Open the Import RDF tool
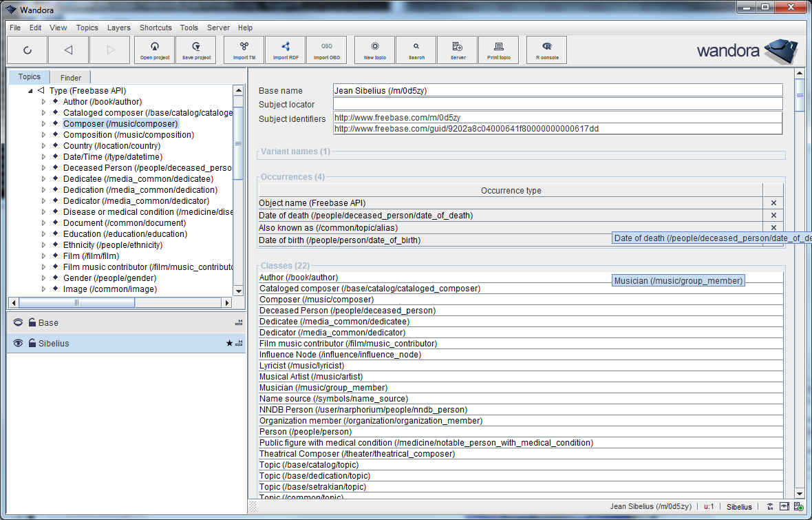This screenshot has height=520, width=812. tap(286, 50)
